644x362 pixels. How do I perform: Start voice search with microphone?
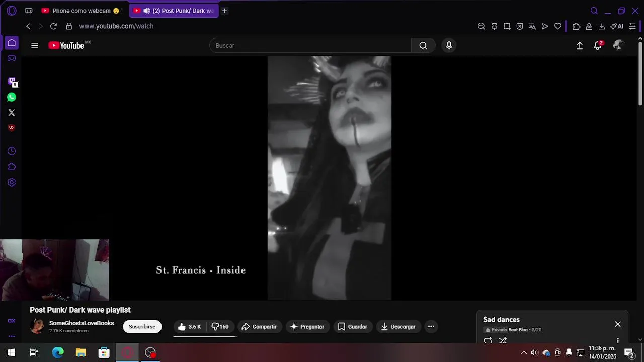pos(449,46)
